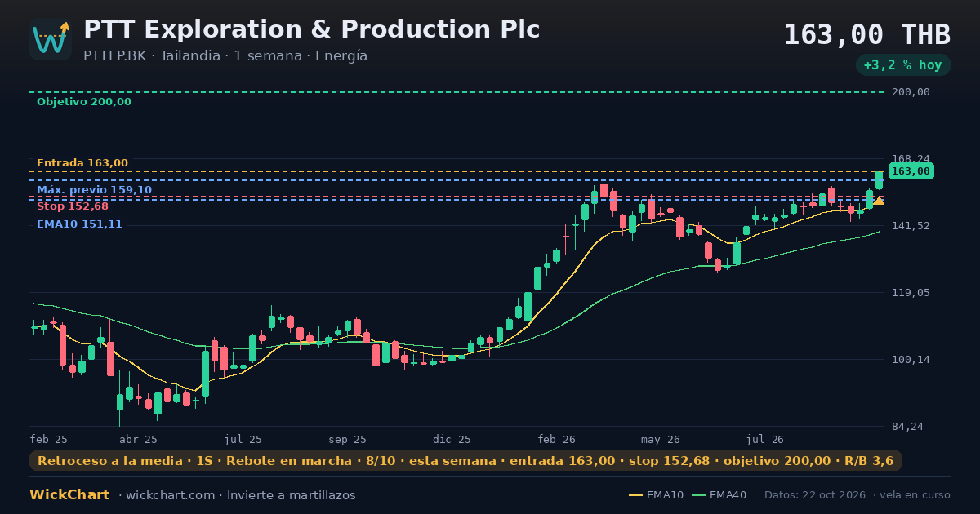Click the Datos: 22 oct 2026 footer text
The width and height of the screenshot is (980, 514).
pos(814,495)
